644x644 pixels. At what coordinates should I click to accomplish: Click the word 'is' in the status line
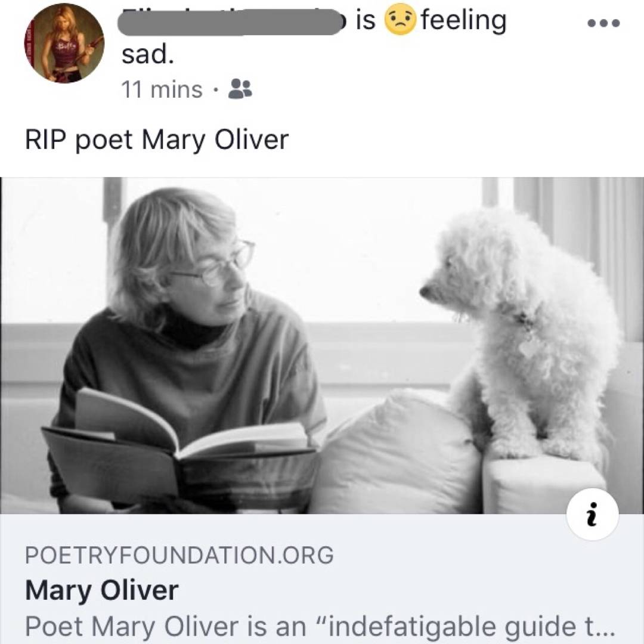coord(367,21)
